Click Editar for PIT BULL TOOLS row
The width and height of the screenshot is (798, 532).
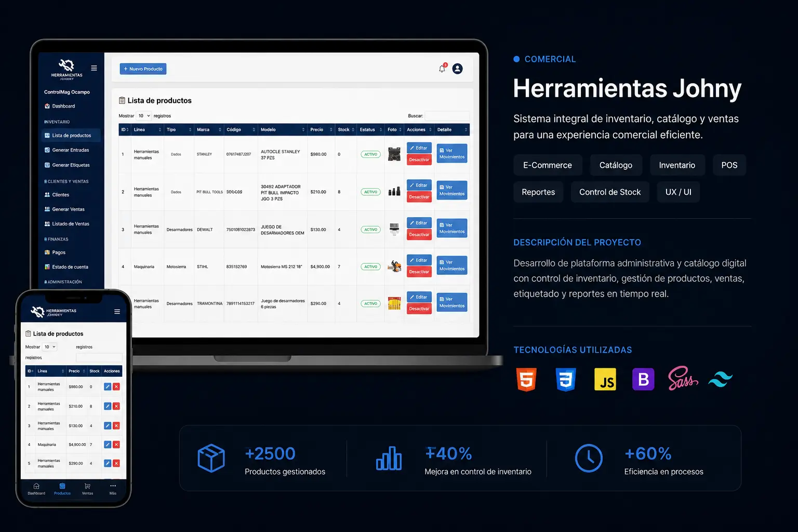pos(419,185)
